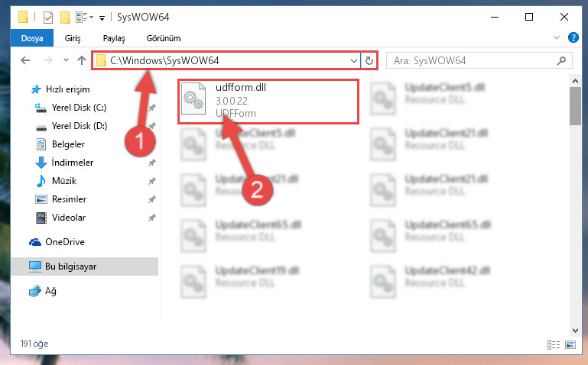Open the help question mark icon

573,37
